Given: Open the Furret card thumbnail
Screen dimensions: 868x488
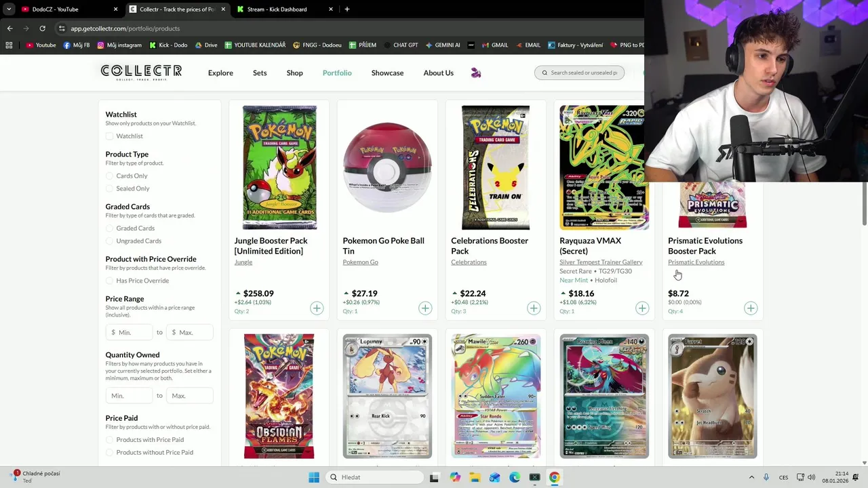Looking at the screenshot, I should click(x=713, y=396).
